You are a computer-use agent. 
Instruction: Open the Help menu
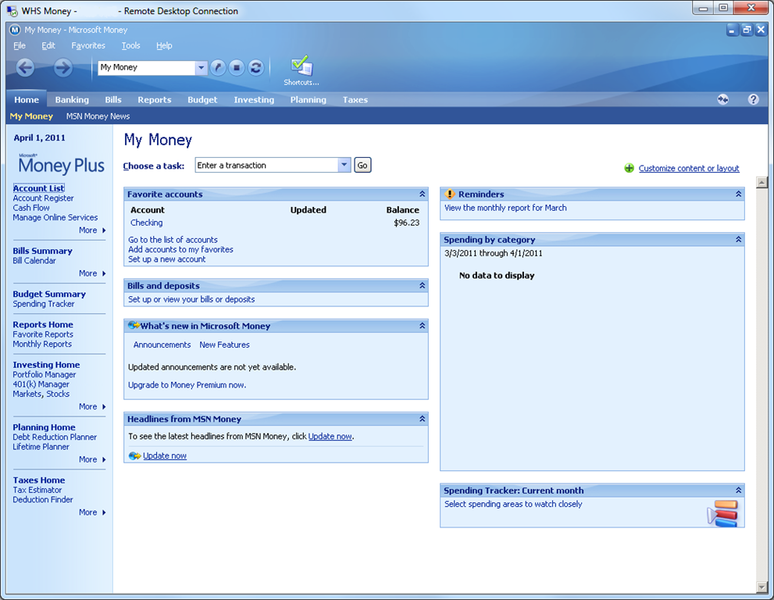(x=164, y=45)
